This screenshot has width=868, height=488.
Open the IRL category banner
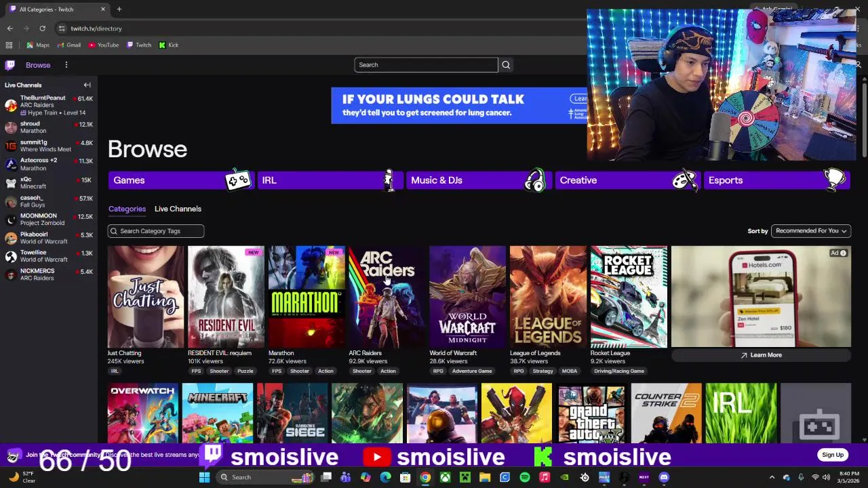click(330, 180)
